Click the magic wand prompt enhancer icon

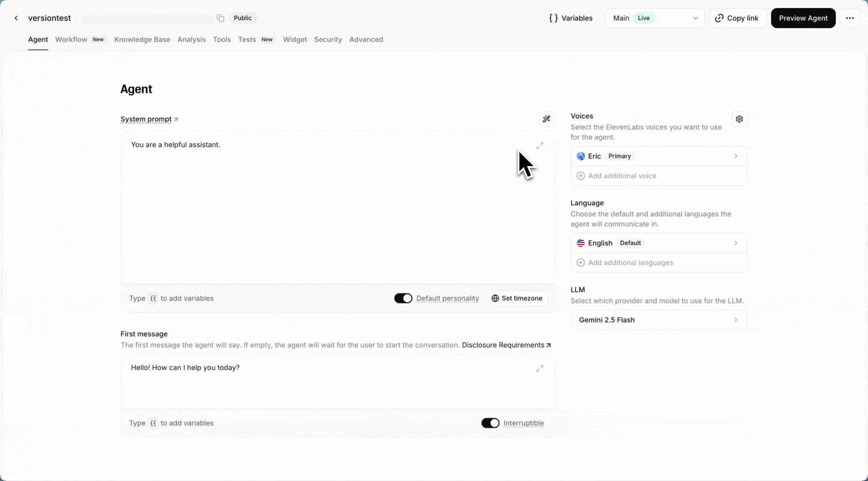tap(547, 119)
